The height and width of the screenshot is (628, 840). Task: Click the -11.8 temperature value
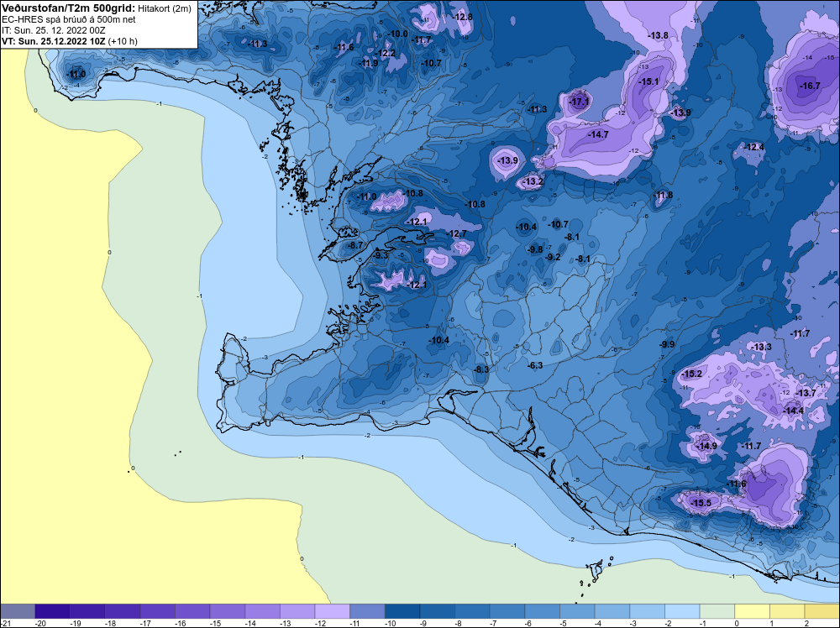tap(664, 195)
